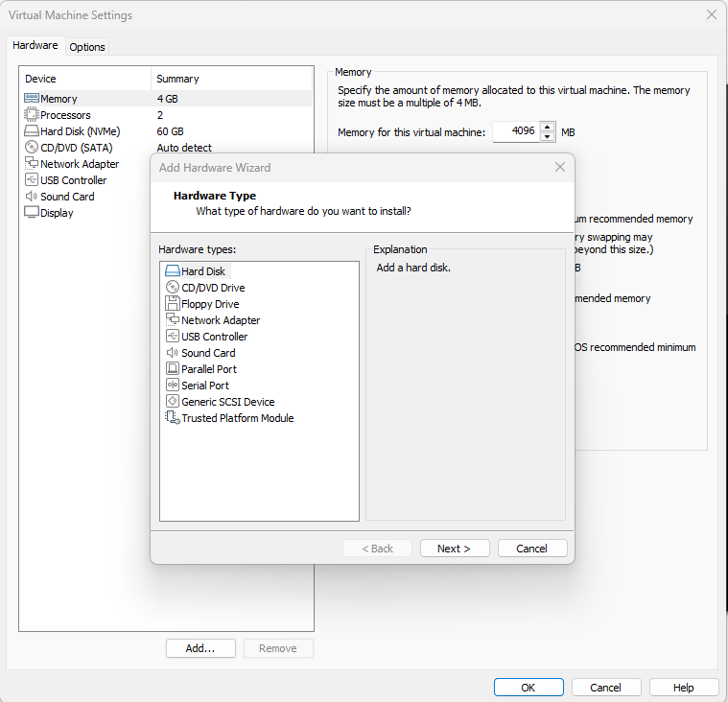Image resolution: width=728 pixels, height=702 pixels.
Task: Cancel the Add Hardware Wizard
Action: (532, 549)
